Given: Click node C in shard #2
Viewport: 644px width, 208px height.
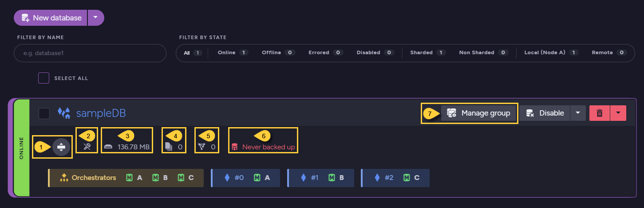Looking at the screenshot, I should pyautogui.click(x=411, y=178).
